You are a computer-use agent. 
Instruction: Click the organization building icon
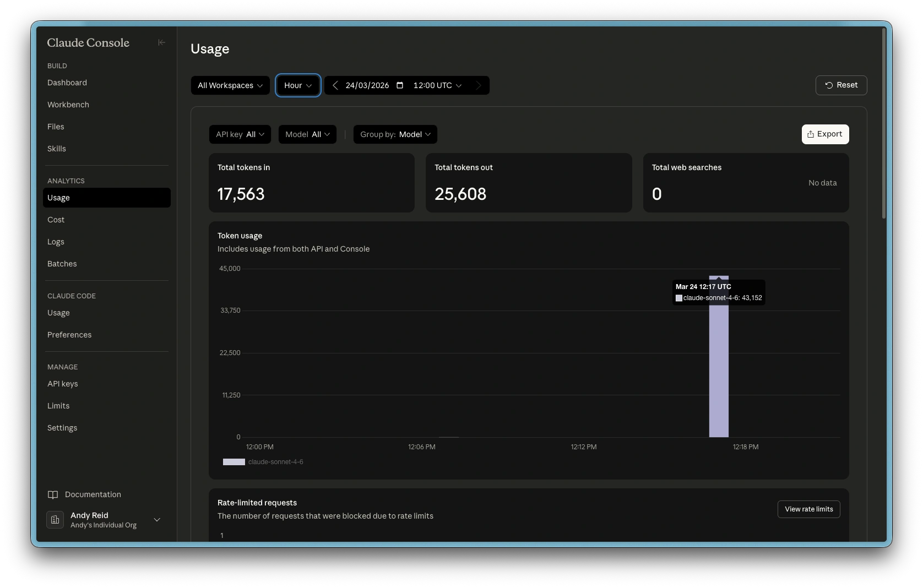55,520
